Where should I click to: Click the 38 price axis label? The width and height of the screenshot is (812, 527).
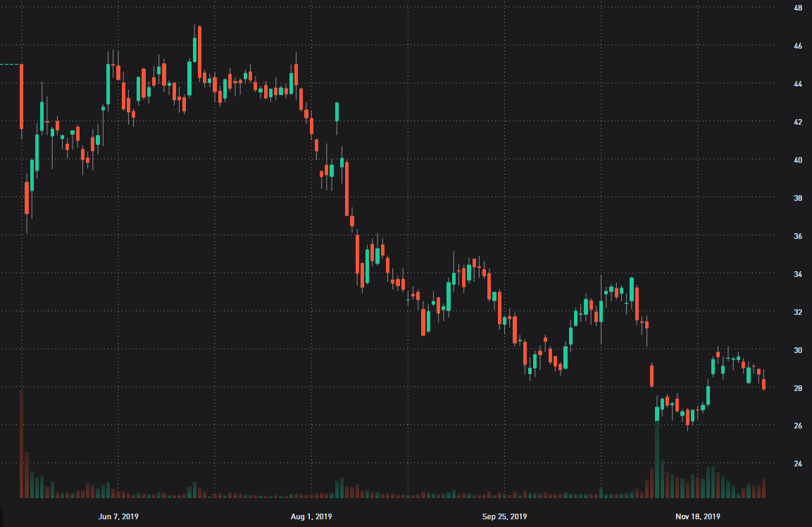click(797, 198)
